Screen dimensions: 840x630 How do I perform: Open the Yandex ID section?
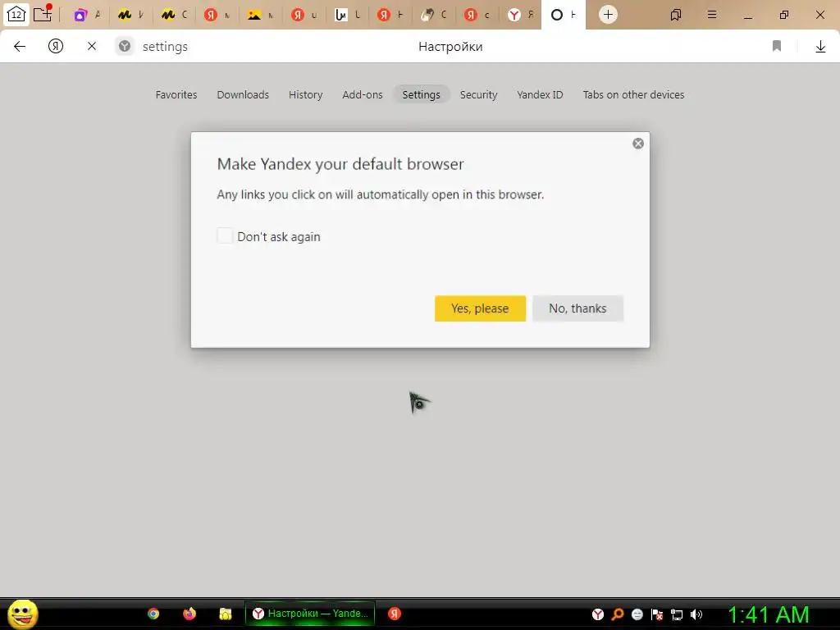[x=540, y=95]
